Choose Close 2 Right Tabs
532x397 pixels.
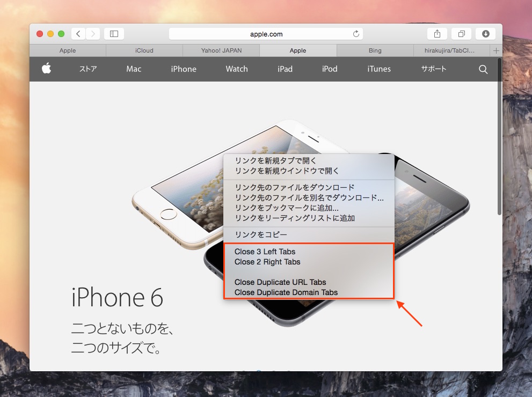click(x=309, y=262)
